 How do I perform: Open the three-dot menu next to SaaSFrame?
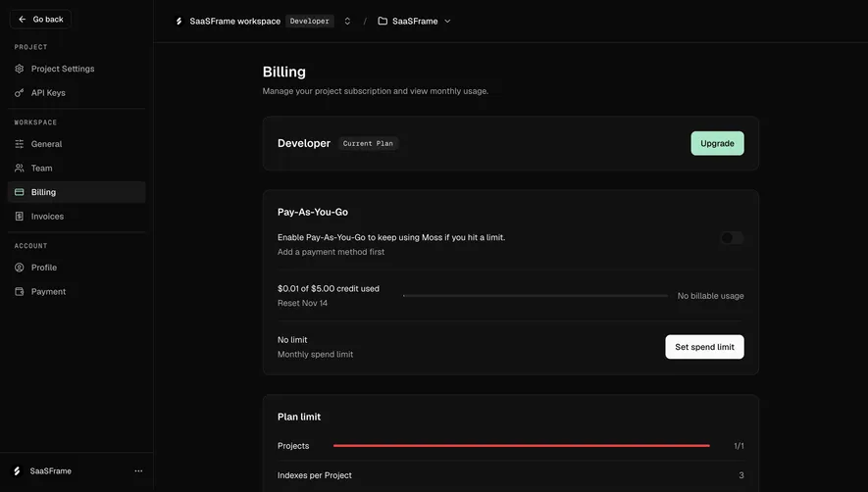(x=138, y=471)
